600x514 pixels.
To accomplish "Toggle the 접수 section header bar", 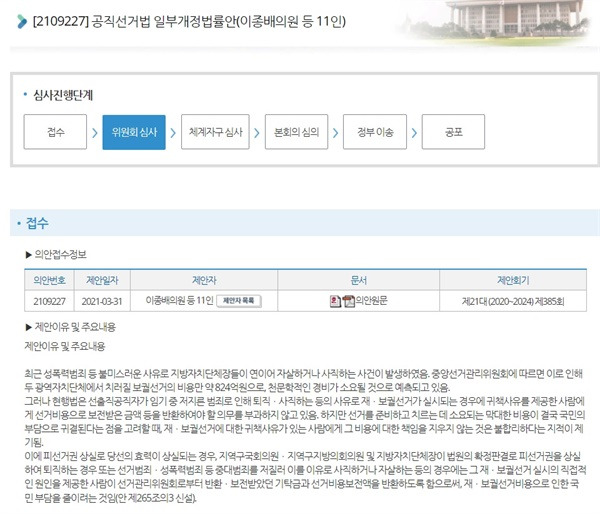I will [x=305, y=223].
